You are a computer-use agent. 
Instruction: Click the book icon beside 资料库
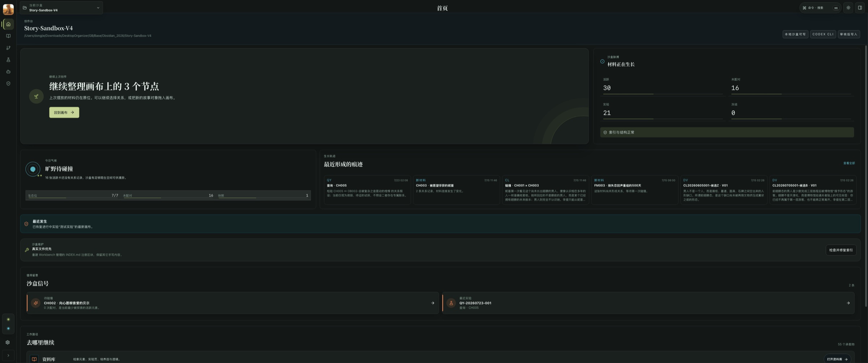point(34,359)
